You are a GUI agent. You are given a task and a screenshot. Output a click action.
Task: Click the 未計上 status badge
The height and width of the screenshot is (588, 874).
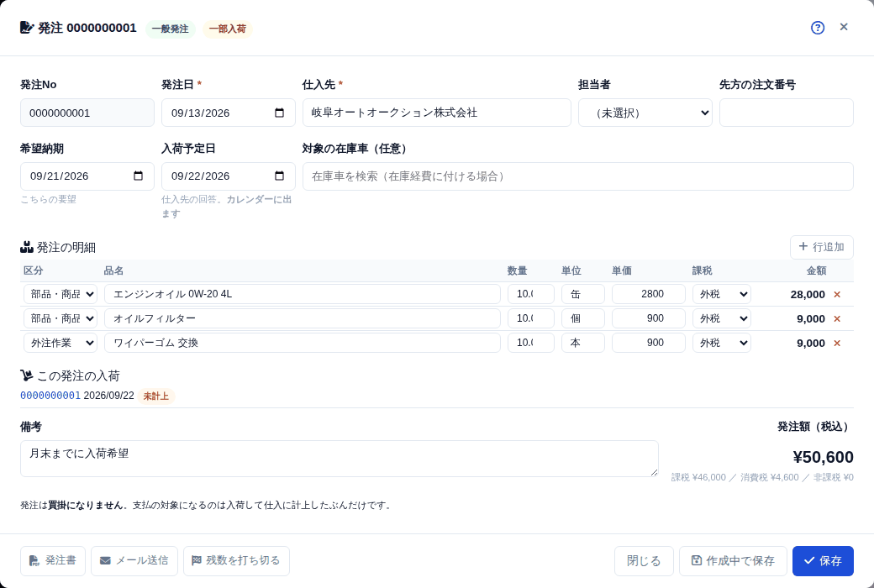coord(156,396)
